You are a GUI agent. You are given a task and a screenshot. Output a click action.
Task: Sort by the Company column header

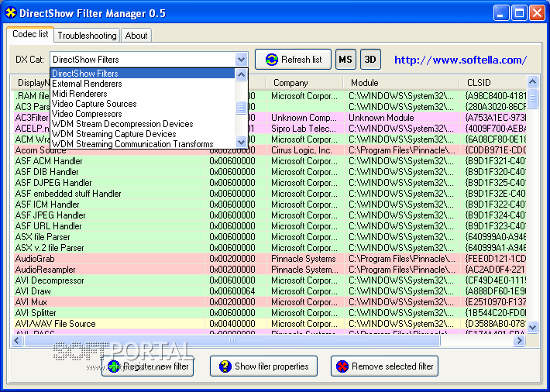click(304, 83)
